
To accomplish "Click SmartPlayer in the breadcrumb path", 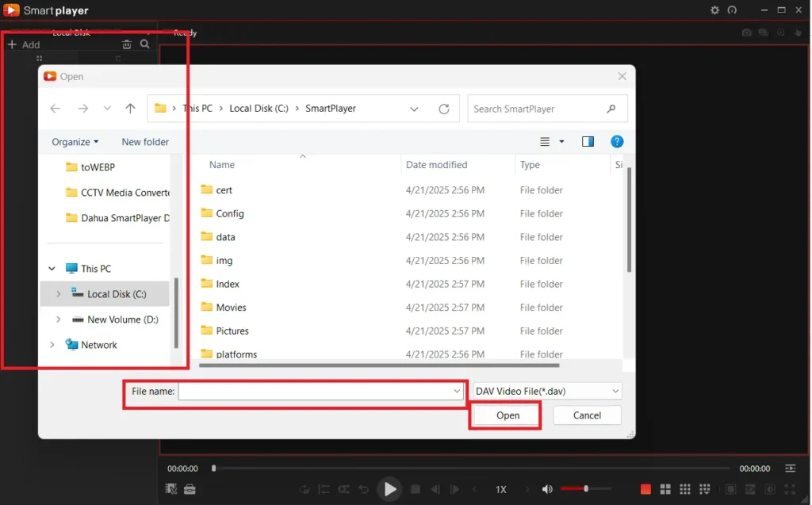I will [x=331, y=109].
